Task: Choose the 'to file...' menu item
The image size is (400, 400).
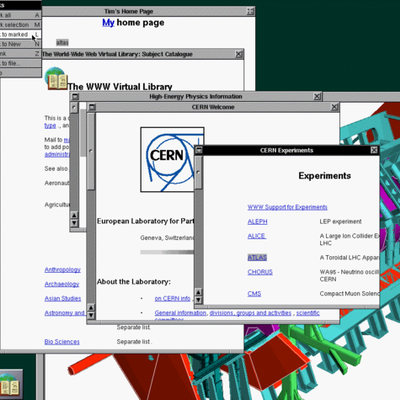Action: click(20, 63)
